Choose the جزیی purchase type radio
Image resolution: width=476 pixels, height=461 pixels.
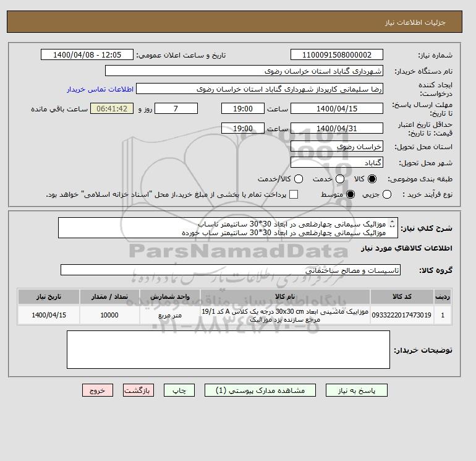pyautogui.click(x=387, y=194)
